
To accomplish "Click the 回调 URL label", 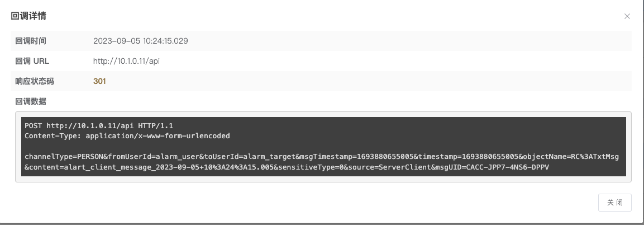I will pos(32,61).
